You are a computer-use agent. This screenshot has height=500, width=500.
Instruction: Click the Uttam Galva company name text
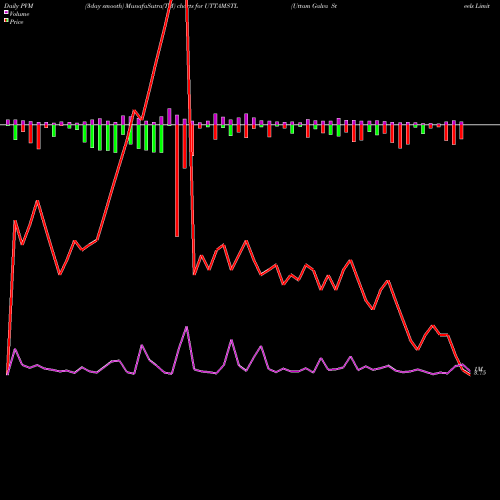pos(314,6)
